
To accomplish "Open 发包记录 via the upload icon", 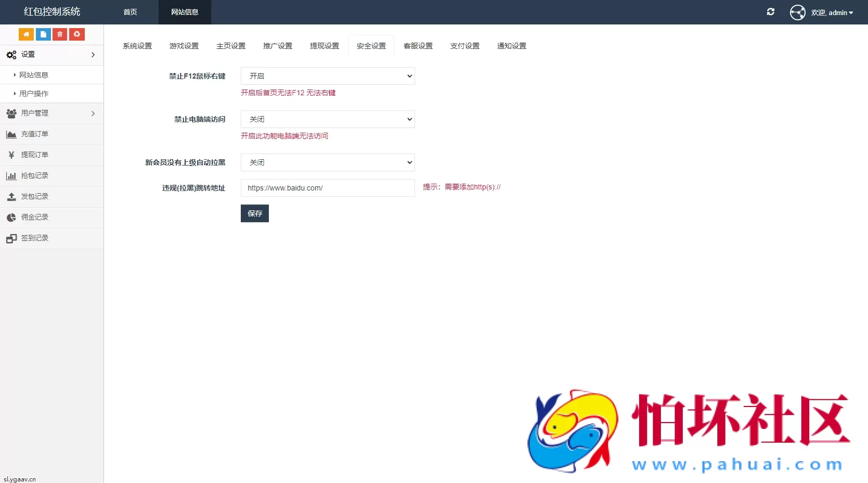I will [x=11, y=197].
